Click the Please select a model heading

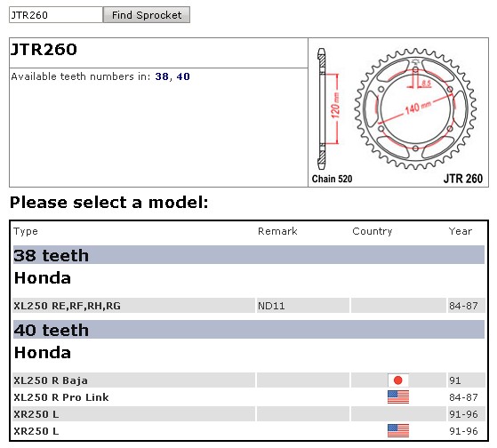(109, 202)
